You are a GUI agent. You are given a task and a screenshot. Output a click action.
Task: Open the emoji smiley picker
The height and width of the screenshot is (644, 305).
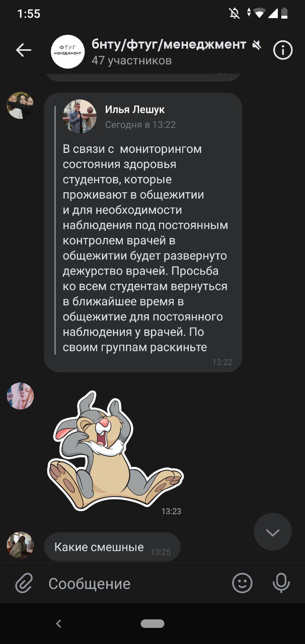(242, 583)
